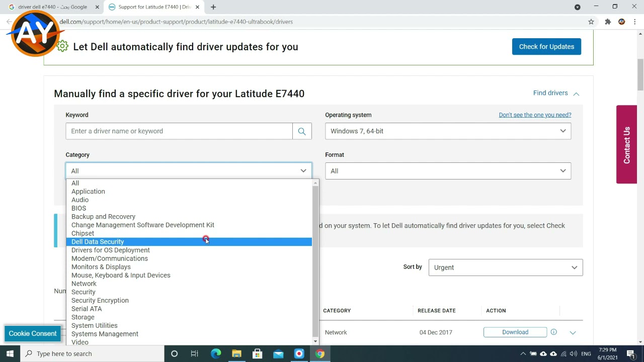644x362 pixels.
Task: Pick Backup and Recovery category
Action: [x=189, y=217]
